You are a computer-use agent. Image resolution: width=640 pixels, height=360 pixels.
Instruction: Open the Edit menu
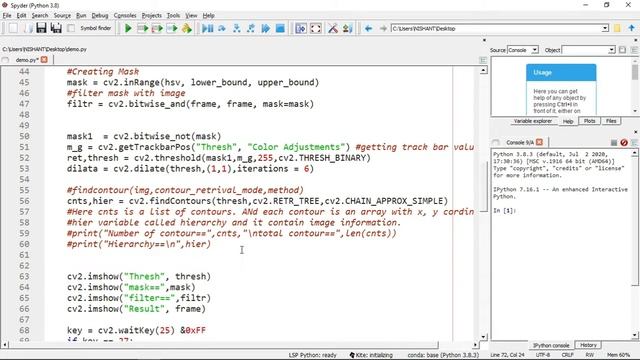(x=21, y=16)
